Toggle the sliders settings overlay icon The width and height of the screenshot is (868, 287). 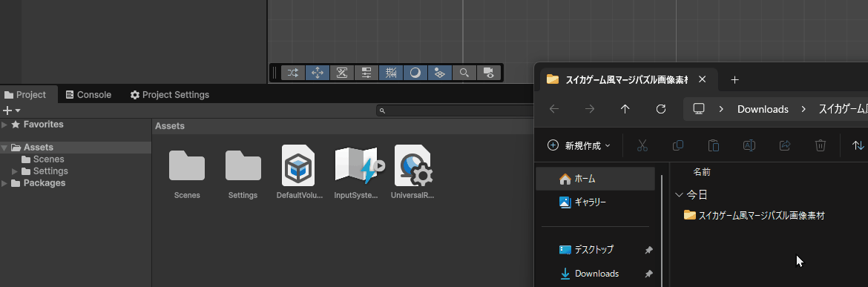[x=366, y=73]
